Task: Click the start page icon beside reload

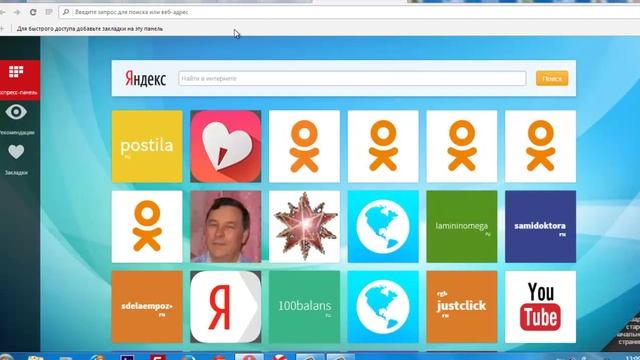Action: tap(49, 12)
